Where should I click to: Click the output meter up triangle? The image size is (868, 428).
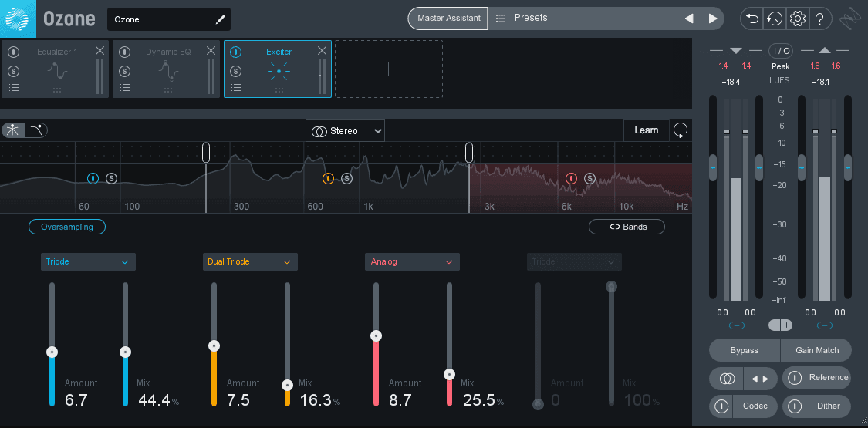pos(824,50)
